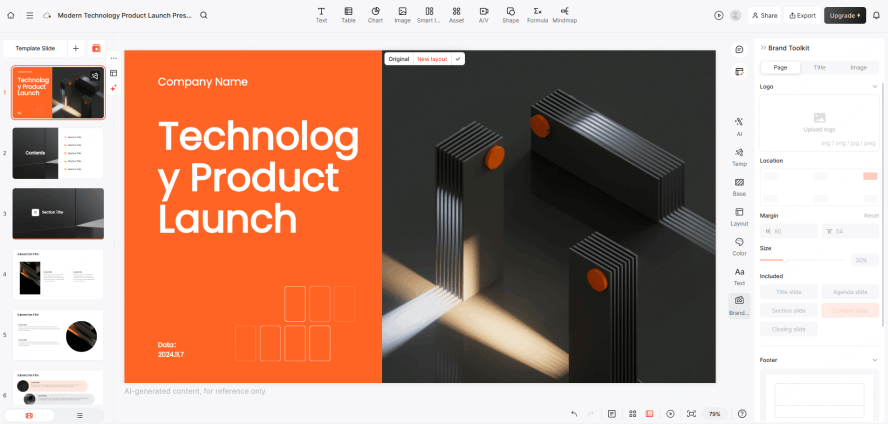This screenshot has width=888, height=424.
Task: Toggle the Content slide inclusion option
Action: tap(849, 310)
